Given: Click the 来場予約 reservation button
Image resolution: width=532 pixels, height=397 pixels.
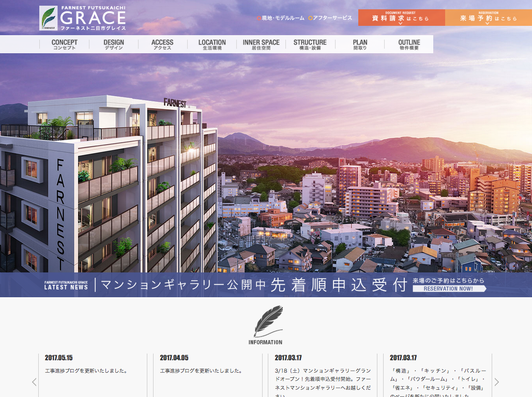Looking at the screenshot, I should pos(489,18).
